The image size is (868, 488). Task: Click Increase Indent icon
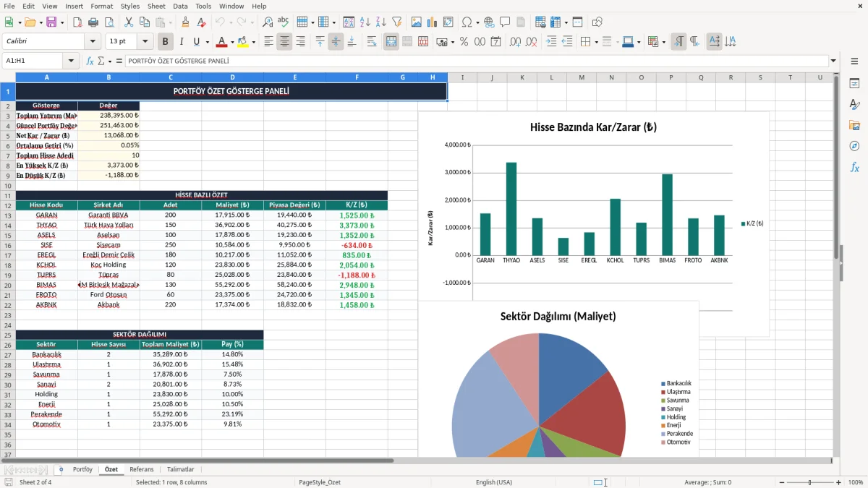pos(551,42)
